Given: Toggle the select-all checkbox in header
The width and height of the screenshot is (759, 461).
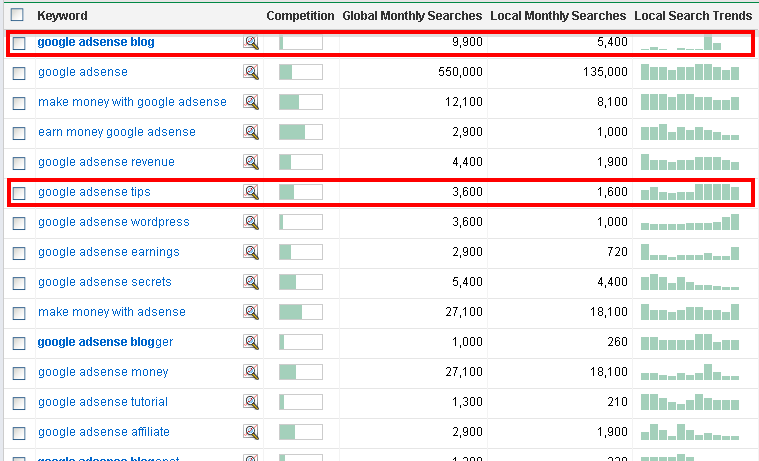Looking at the screenshot, I should coord(17,15).
